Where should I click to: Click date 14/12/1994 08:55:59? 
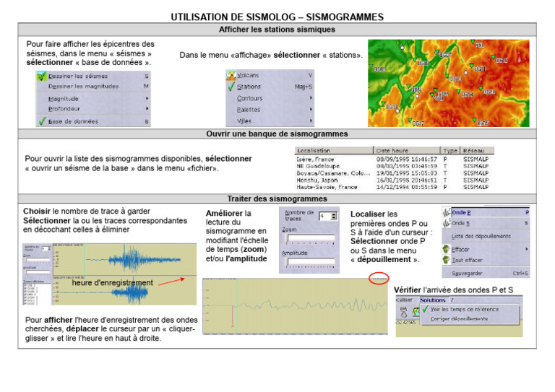click(406, 188)
